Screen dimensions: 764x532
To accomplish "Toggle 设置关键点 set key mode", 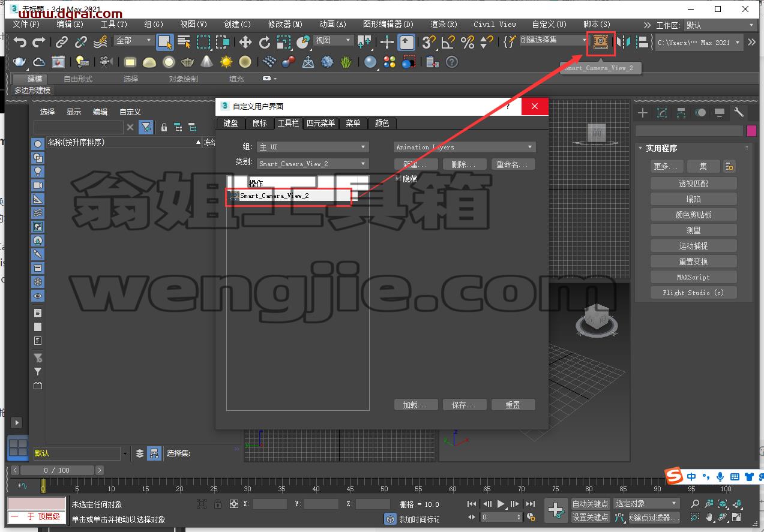I will point(590,517).
